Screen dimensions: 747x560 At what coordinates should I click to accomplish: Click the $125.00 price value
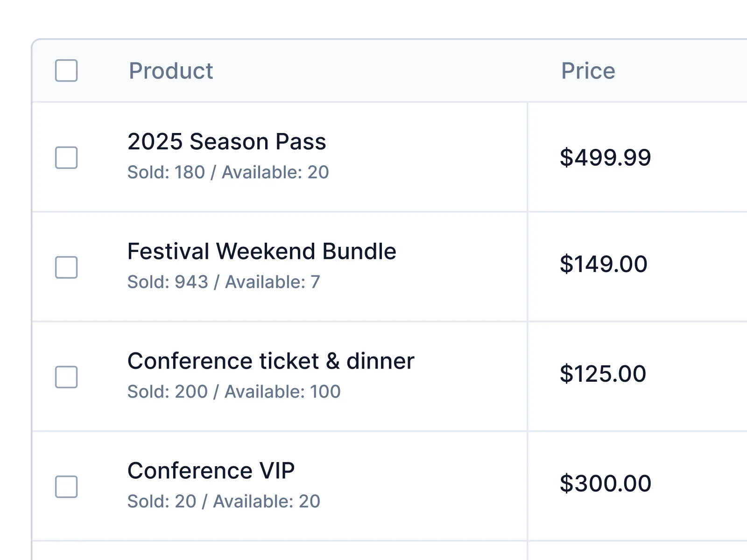pos(603,374)
